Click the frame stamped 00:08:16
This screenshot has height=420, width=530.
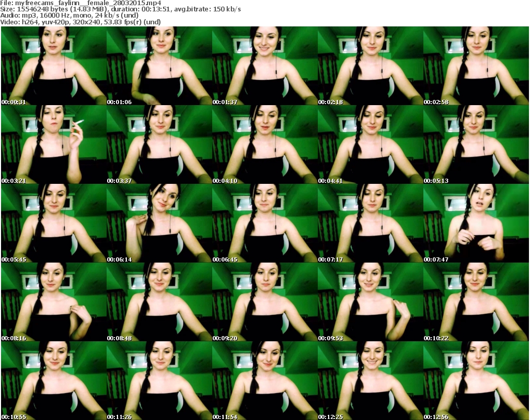click(x=54, y=302)
